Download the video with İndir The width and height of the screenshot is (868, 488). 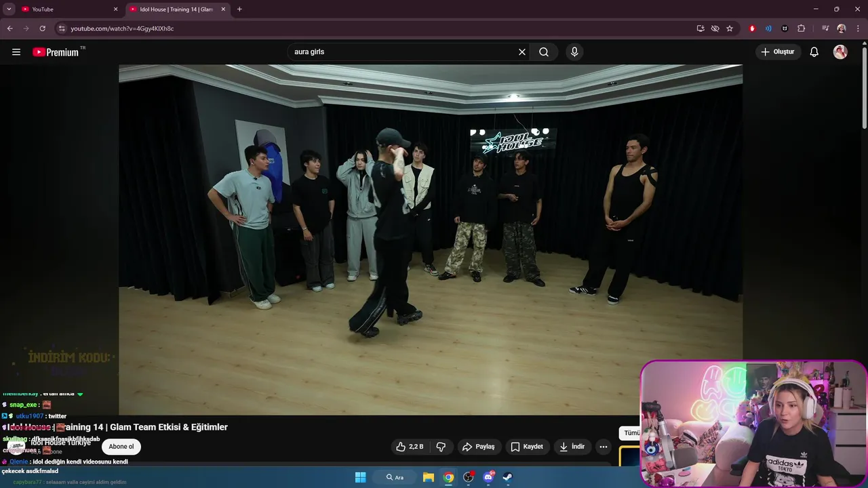point(572,447)
